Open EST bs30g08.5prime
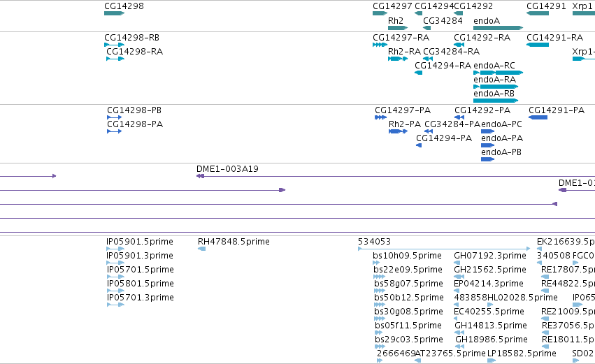The height and width of the screenshot is (364, 595). coord(409,312)
